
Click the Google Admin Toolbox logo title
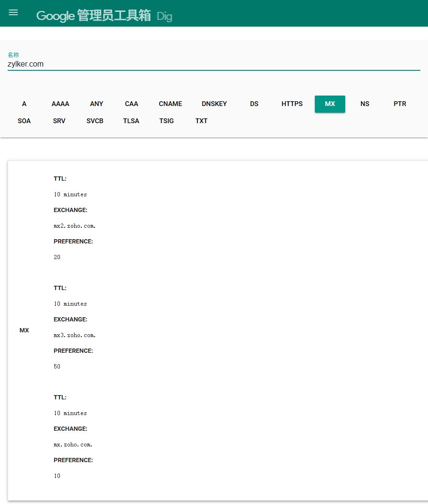pyautogui.click(x=94, y=15)
